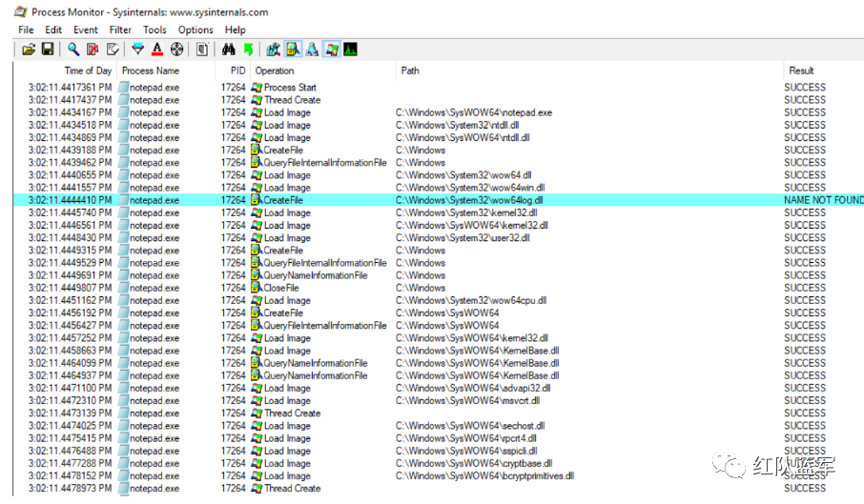Image resolution: width=864 pixels, height=504 pixels.
Task: Select the path C:\Windows\System32\wow64.dll
Action: [x=464, y=175]
